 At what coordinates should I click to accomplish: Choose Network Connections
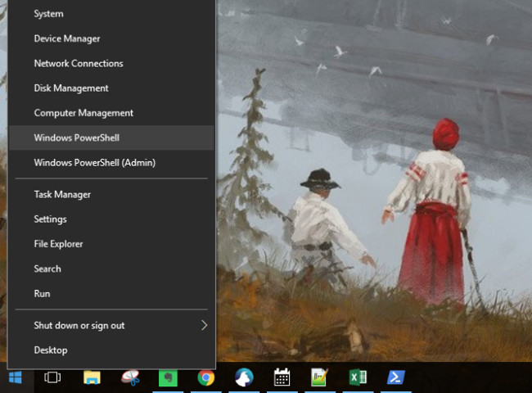[111, 63]
